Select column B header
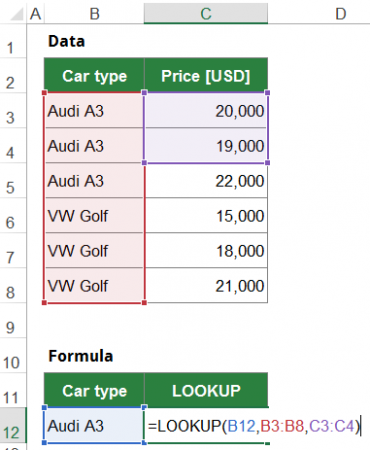 (x=94, y=13)
